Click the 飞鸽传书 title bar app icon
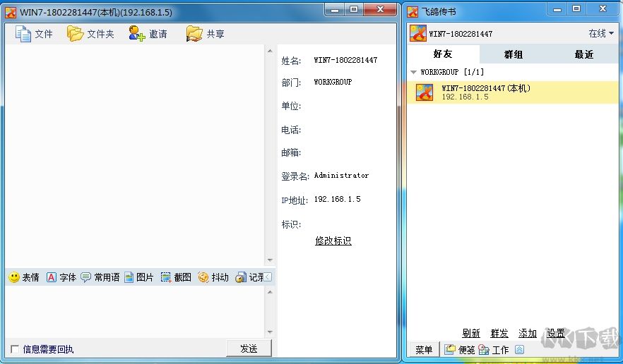Image resolution: width=623 pixels, height=364 pixels. point(413,12)
